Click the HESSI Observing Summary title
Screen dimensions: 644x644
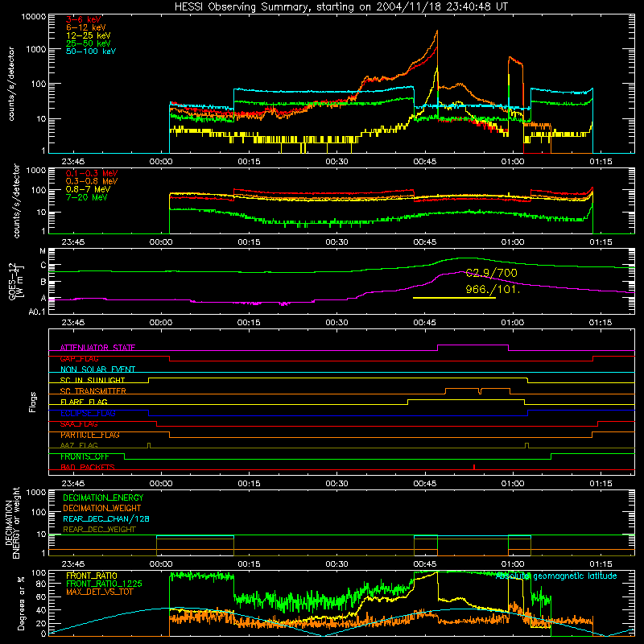pos(341,7)
